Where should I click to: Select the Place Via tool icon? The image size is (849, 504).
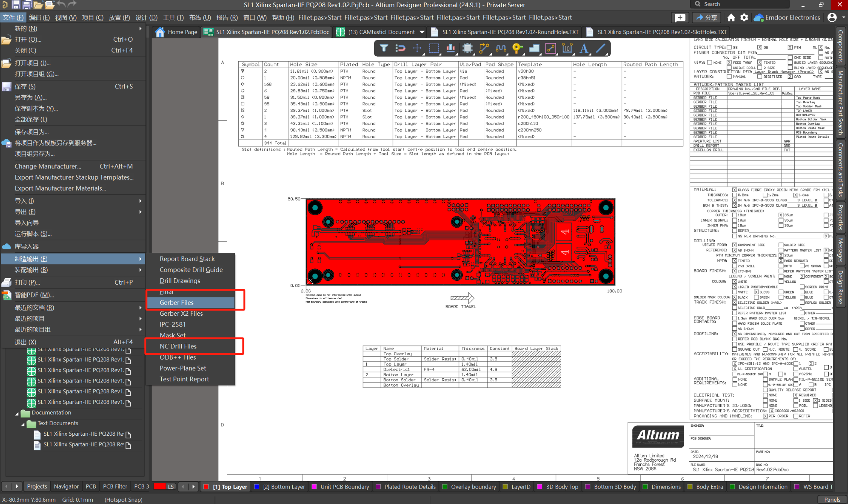pyautogui.click(x=517, y=48)
